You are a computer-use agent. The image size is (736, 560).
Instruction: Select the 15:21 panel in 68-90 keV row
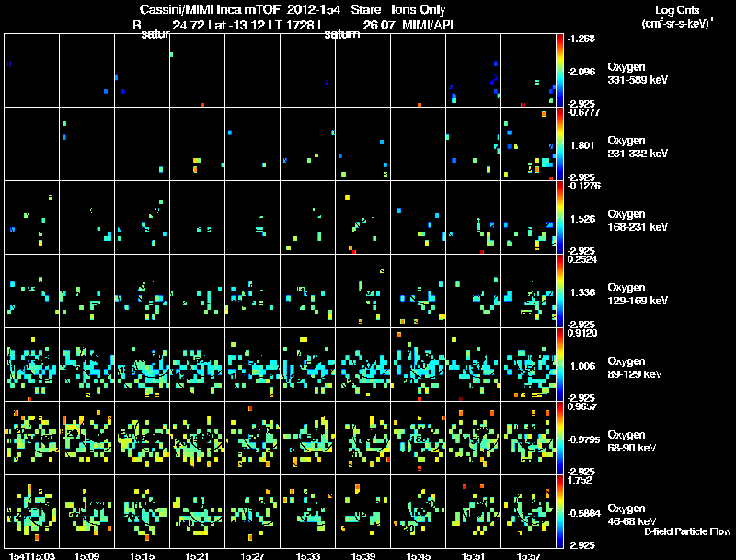tap(197, 438)
